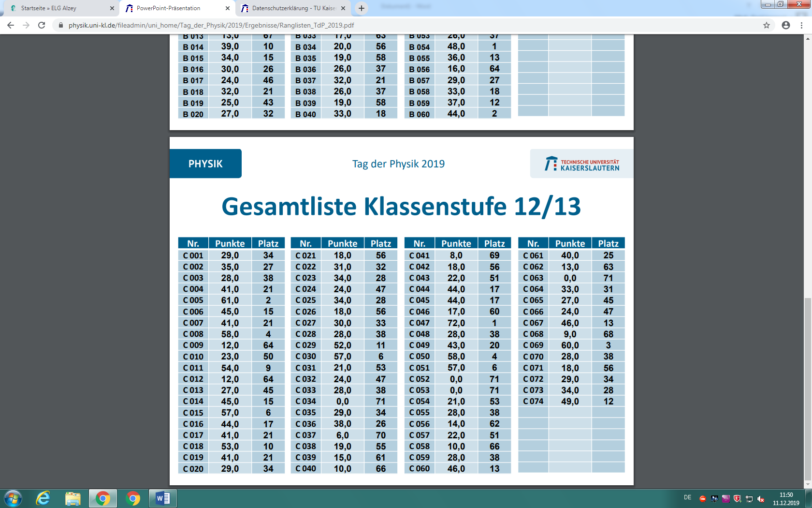Image resolution: width=812 pixels, height=508 pixels.
Task: Close the Datenschutzerklärung tab
Action: click(x=343, y=8)
